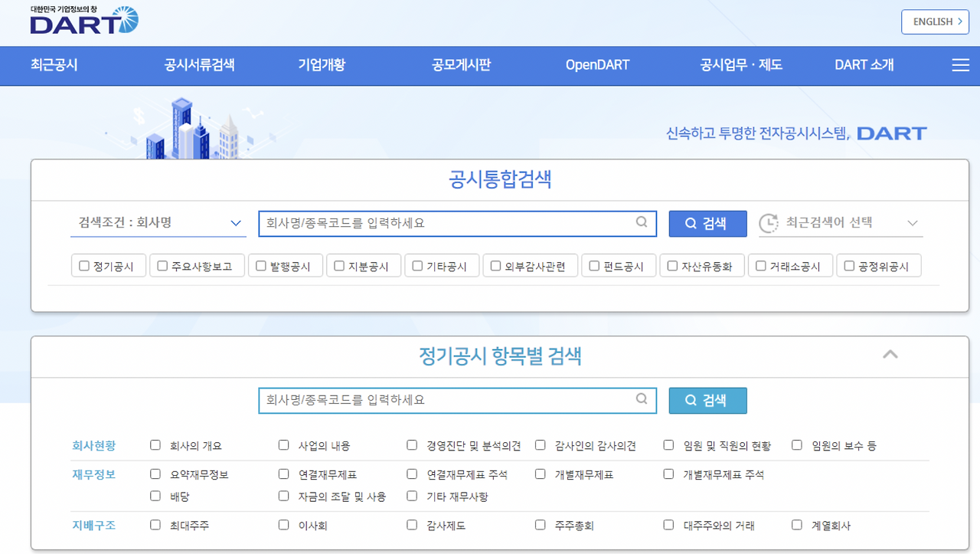Enable the 정기공시 filter checkbox
This screenshot has height=554, width=980.
click(84, 265)
